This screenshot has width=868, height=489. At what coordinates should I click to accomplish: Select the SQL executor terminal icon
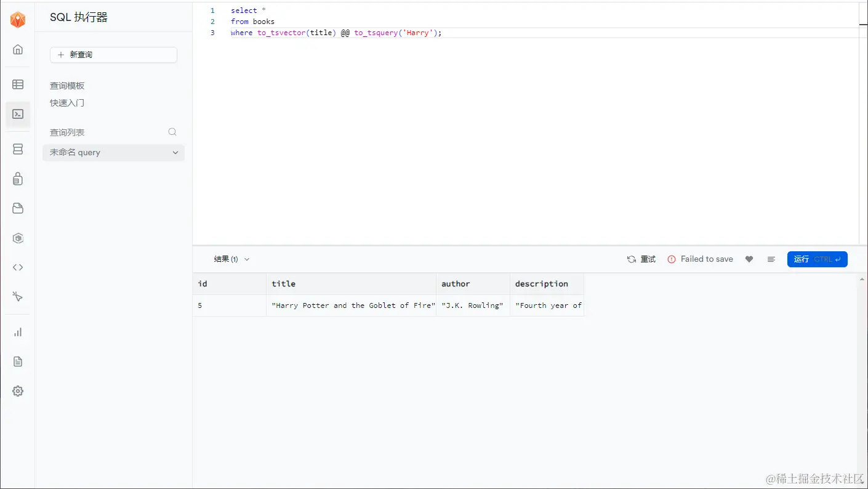18,114
